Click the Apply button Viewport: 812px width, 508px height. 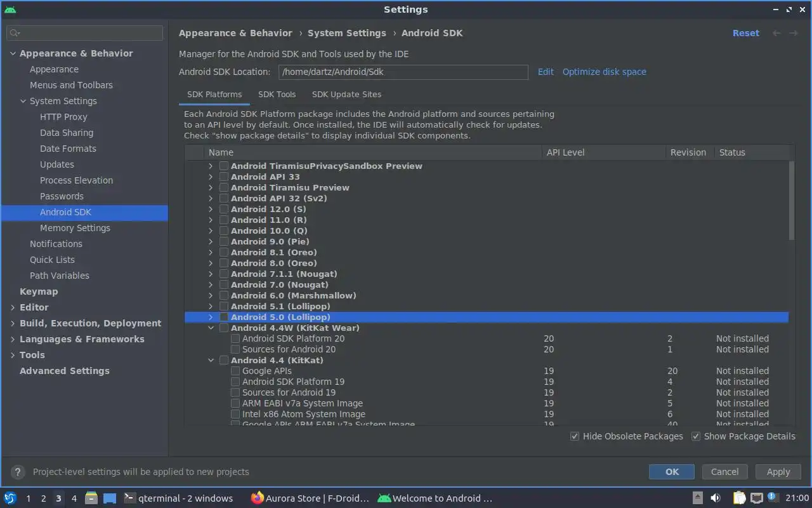(x=778, y=472)
